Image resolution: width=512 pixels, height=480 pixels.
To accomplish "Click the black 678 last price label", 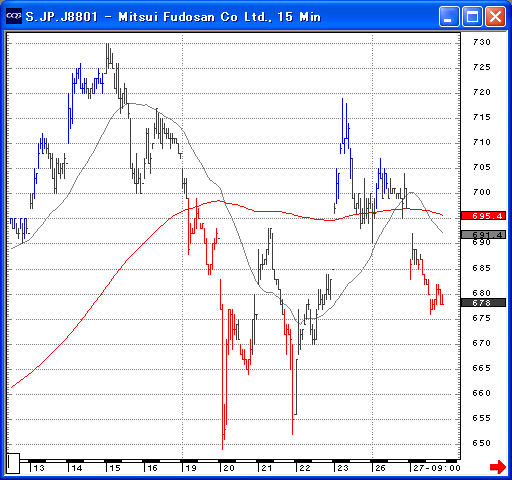I will tap(483, 303).
